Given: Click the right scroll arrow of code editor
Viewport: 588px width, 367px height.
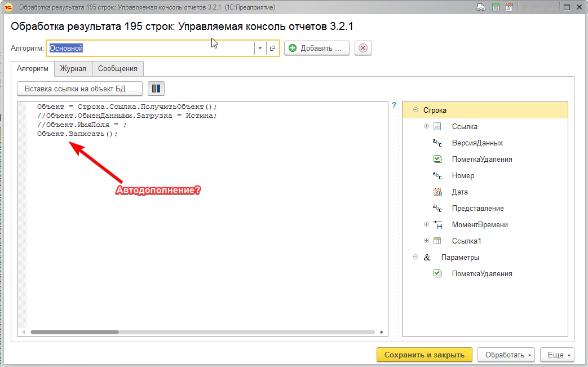Looking at the screenshot, I should [x=382, y=332].
